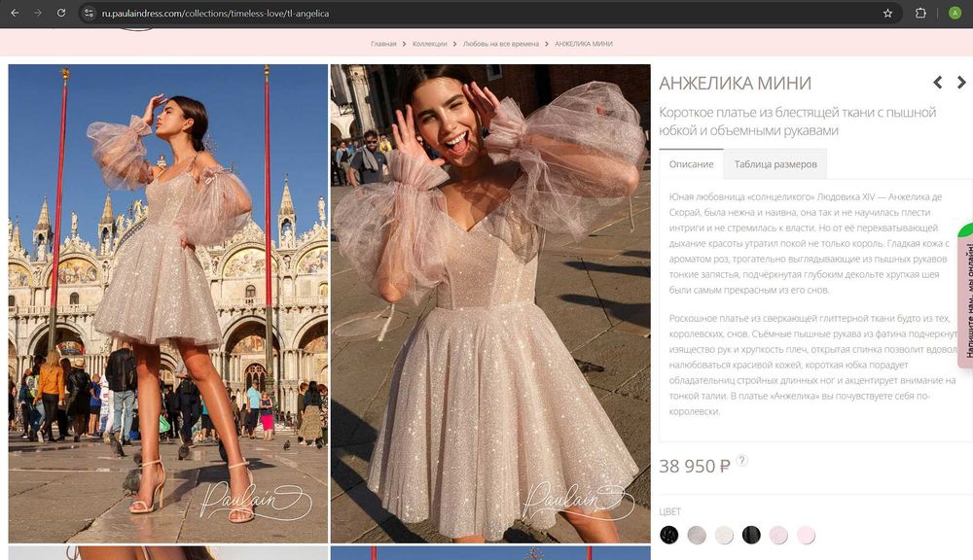Click the АНЖЕЛИКА МИНИ breadcrumb text
This screenshot has width=973, height=560.
(583, 44)
